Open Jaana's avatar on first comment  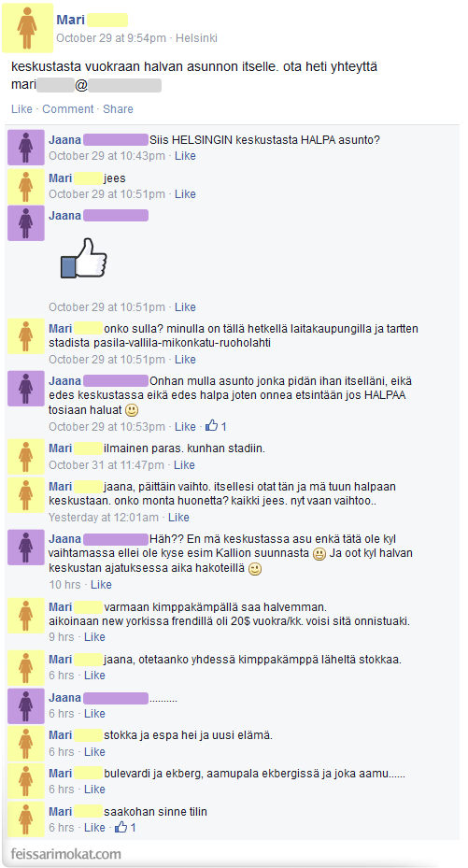(25, 148)
